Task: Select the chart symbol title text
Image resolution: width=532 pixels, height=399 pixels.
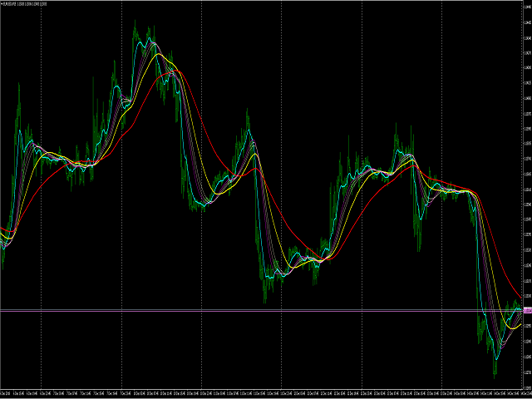Action: pos(25,4)
